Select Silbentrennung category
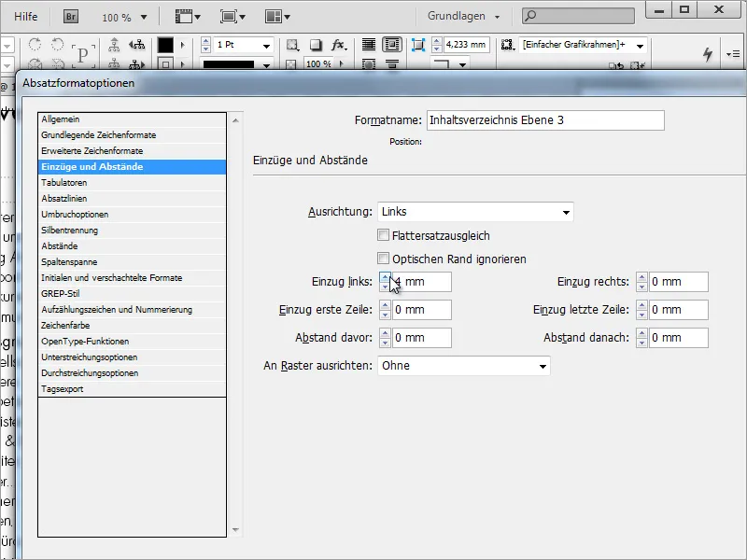The height and width of the screenshot is (560, 747). (132, 231)
